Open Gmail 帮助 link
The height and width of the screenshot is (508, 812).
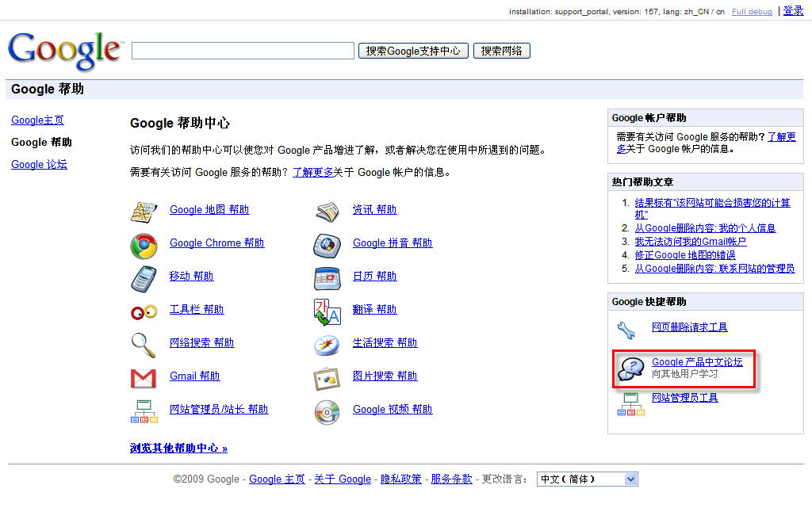click(195, 376)
